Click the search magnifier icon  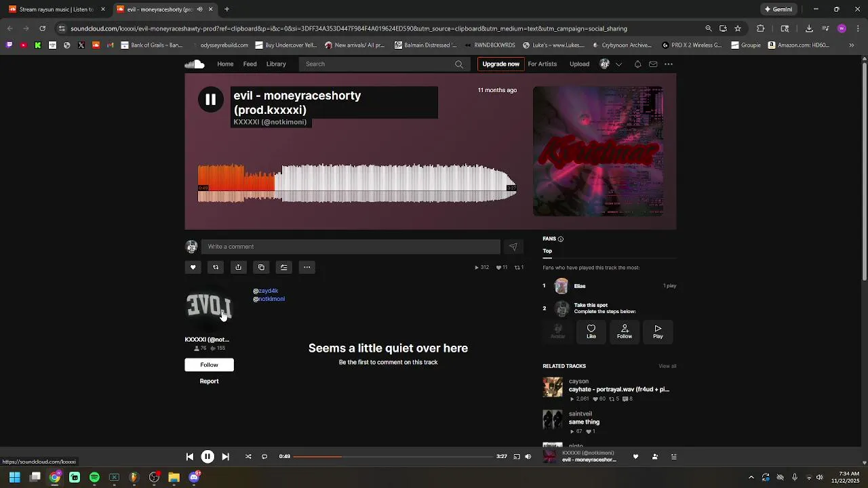click(x=459, y=64)
